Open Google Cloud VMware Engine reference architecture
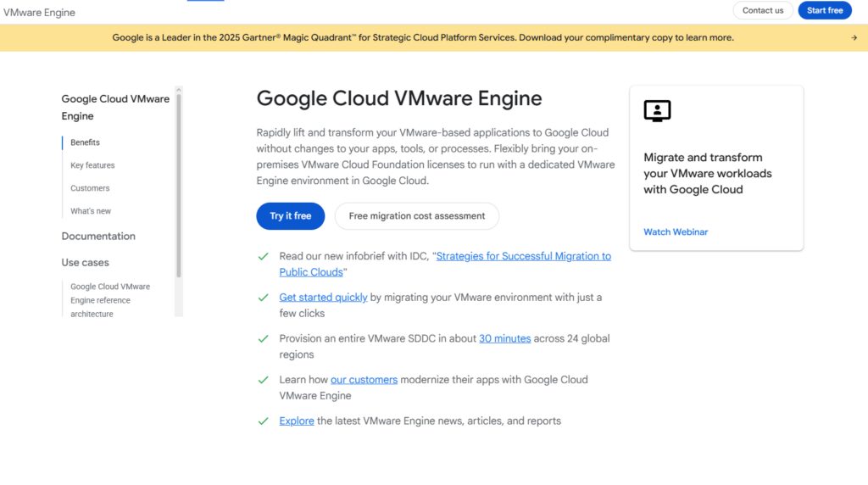 (x=110, y=300)
